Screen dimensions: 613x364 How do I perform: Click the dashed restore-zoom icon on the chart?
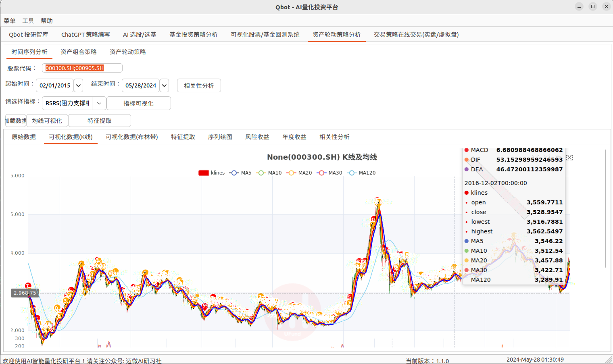tap(569, 158)
